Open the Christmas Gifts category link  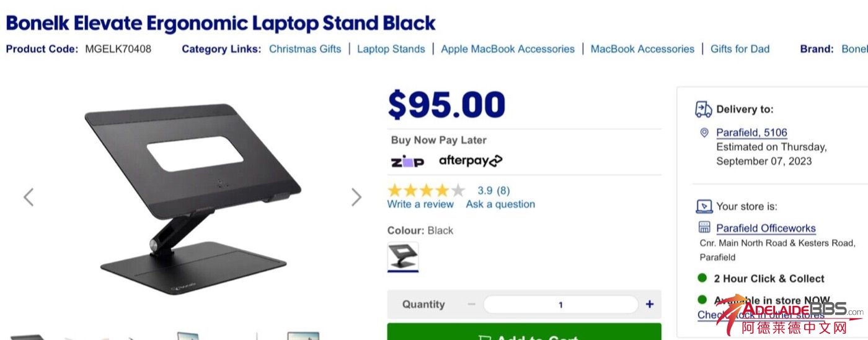click(305, 49)
